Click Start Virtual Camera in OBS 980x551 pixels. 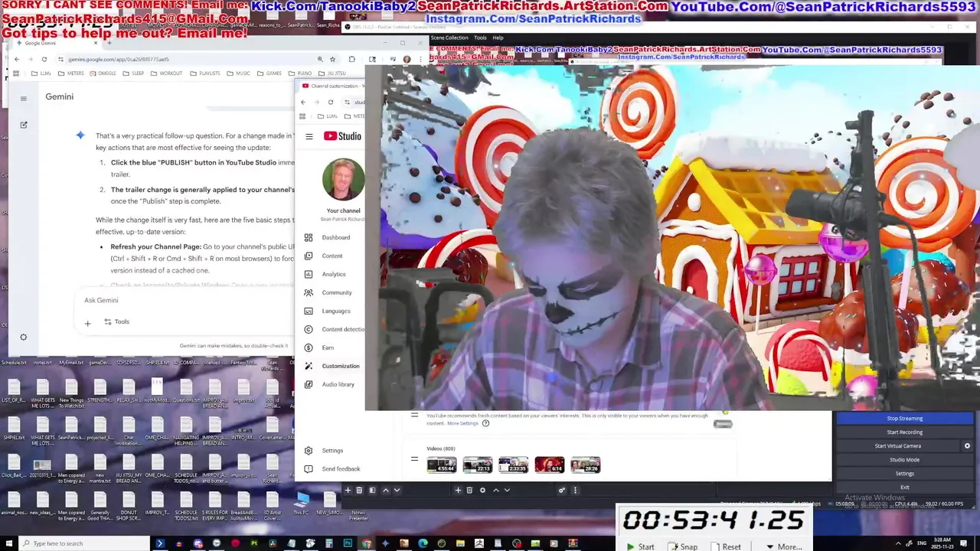(897, 446)
